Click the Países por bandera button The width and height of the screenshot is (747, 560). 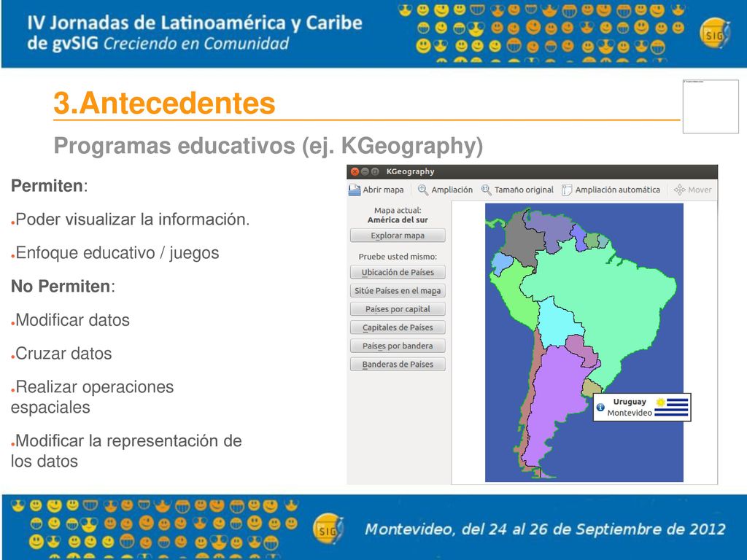coord(398,346)
